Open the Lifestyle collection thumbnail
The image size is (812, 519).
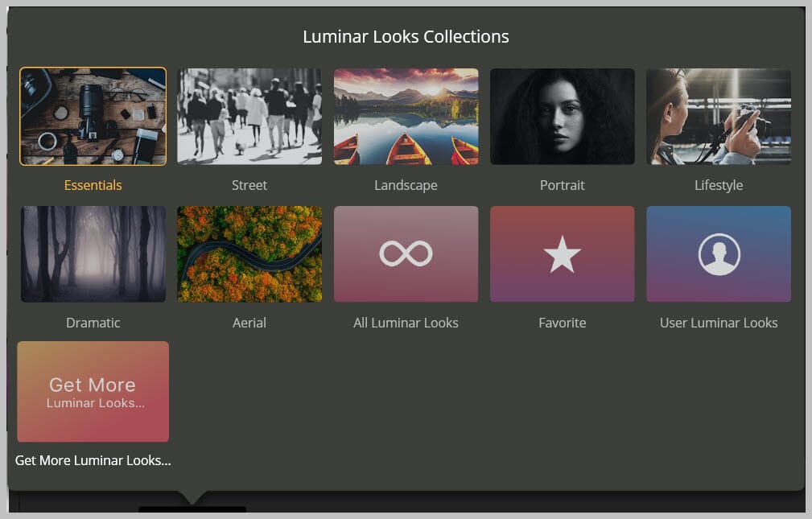pyautogui.click(x=719, y=117)
